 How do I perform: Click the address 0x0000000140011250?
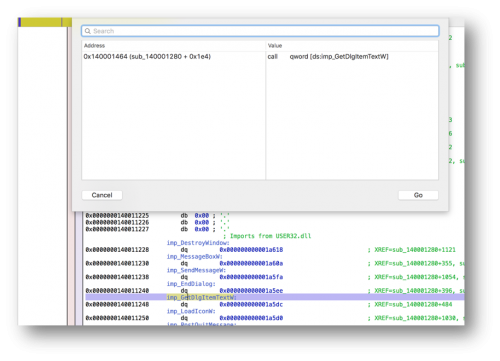click(117, 318)
